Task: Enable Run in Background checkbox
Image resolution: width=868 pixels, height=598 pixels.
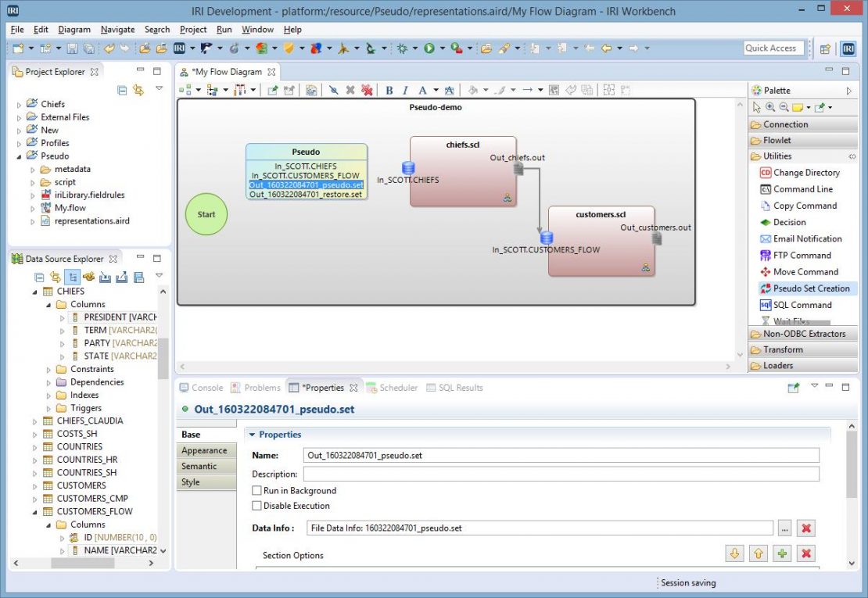Action: pyautogui.click(x=256, y=491)
